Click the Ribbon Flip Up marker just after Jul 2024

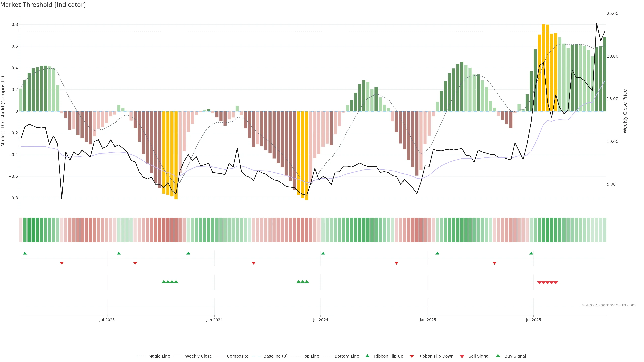(x=323, y=253)
